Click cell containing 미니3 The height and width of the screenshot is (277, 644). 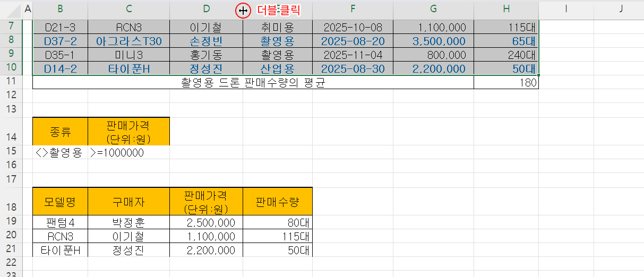[x=129, y=55]
